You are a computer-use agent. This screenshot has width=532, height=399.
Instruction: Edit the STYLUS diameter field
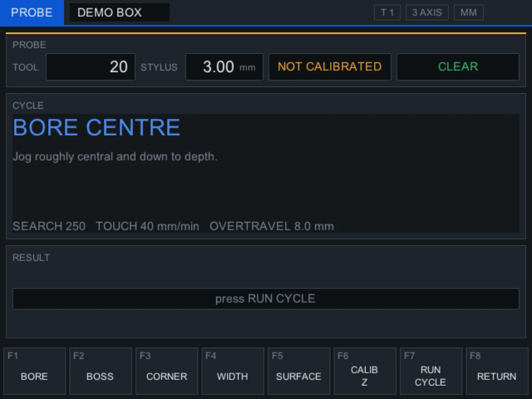point(224,67)
